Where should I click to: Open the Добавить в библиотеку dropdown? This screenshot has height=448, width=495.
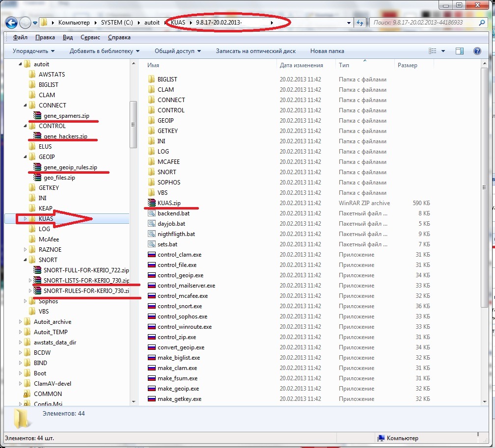click(104, 51)
